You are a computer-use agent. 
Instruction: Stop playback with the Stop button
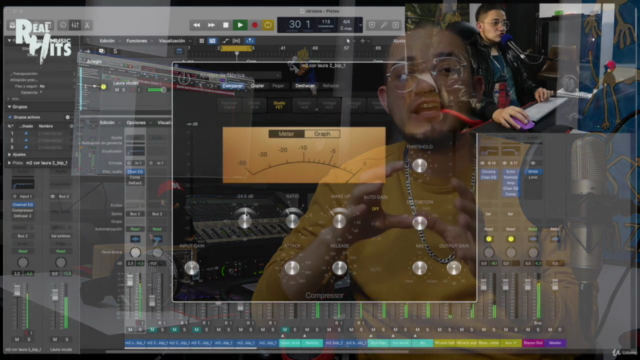[225, 25]
